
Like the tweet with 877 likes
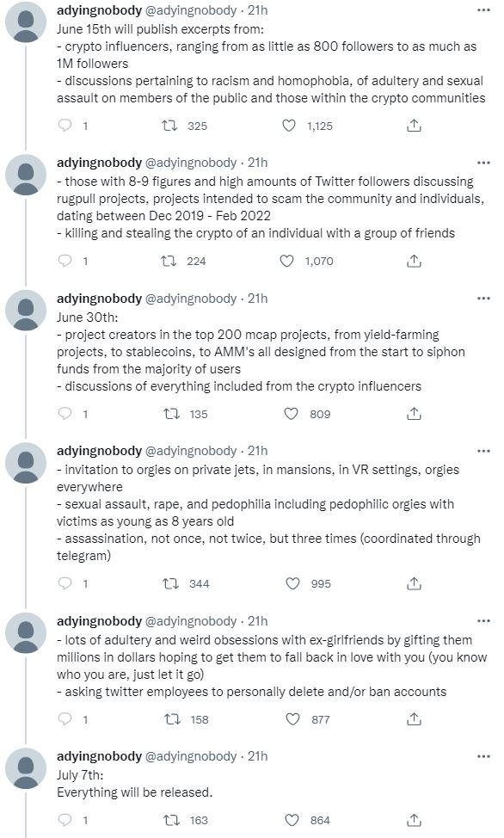292,719
